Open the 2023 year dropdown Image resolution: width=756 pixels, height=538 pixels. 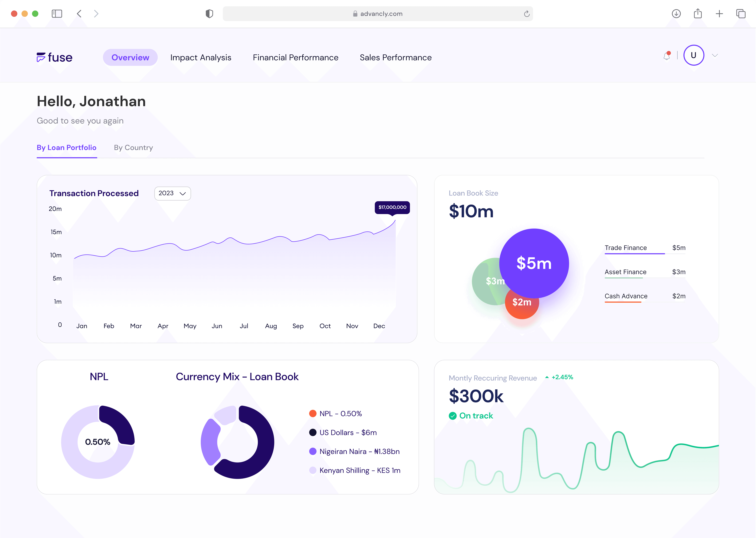pos(172,194)
